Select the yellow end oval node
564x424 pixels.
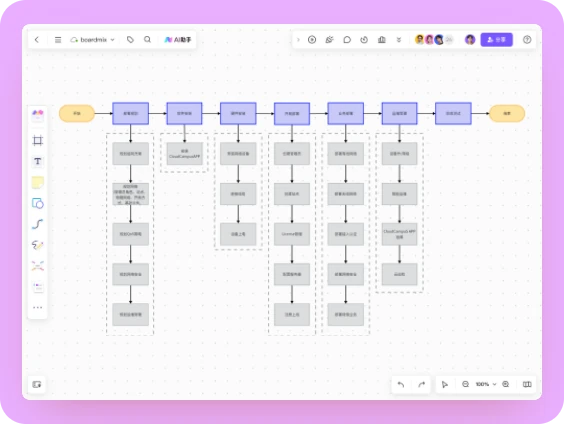tap(507, 114)
